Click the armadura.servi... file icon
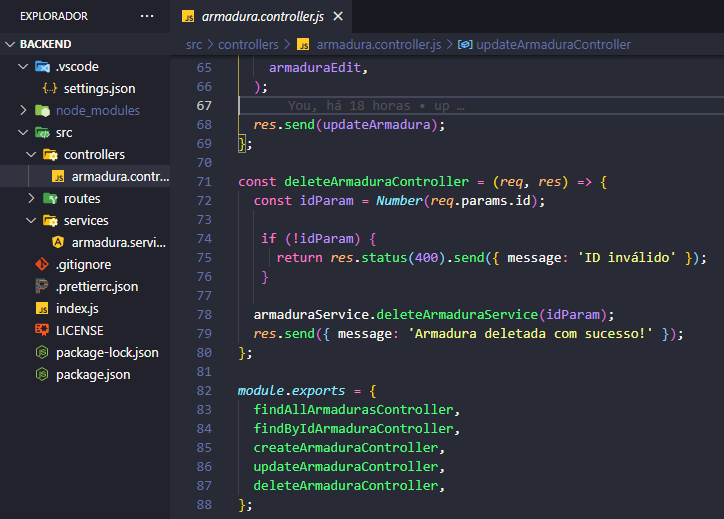Screen dimensions: 724x519 click(x=58, y=242)
